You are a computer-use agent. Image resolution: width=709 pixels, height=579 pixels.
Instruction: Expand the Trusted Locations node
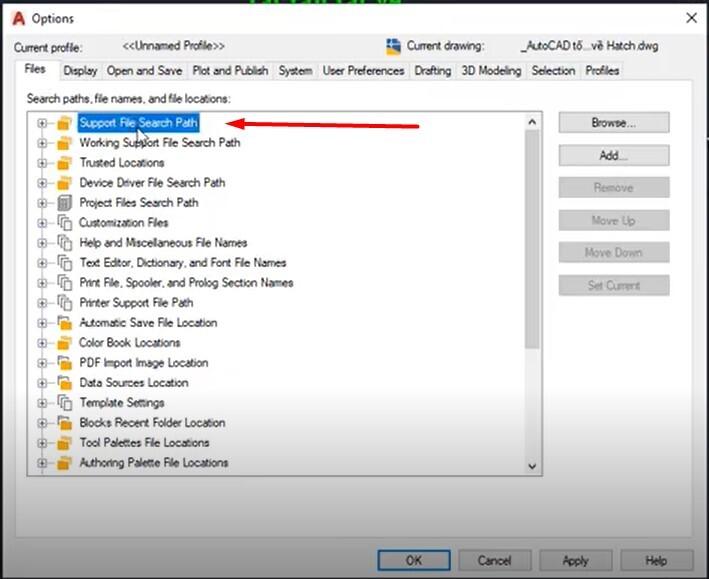tap(42, 163)
